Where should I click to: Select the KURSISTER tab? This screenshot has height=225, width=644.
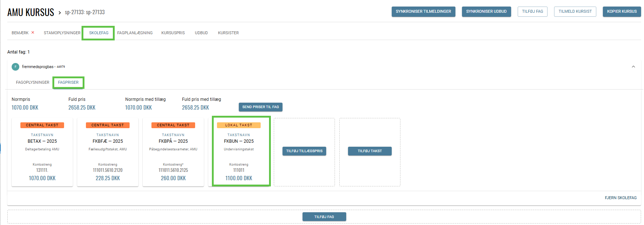[228, 33]
